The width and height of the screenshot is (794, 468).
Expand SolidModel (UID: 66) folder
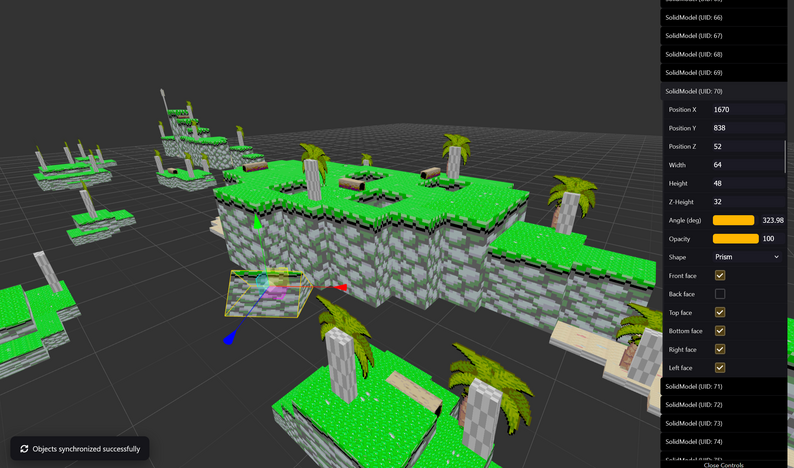724,18
